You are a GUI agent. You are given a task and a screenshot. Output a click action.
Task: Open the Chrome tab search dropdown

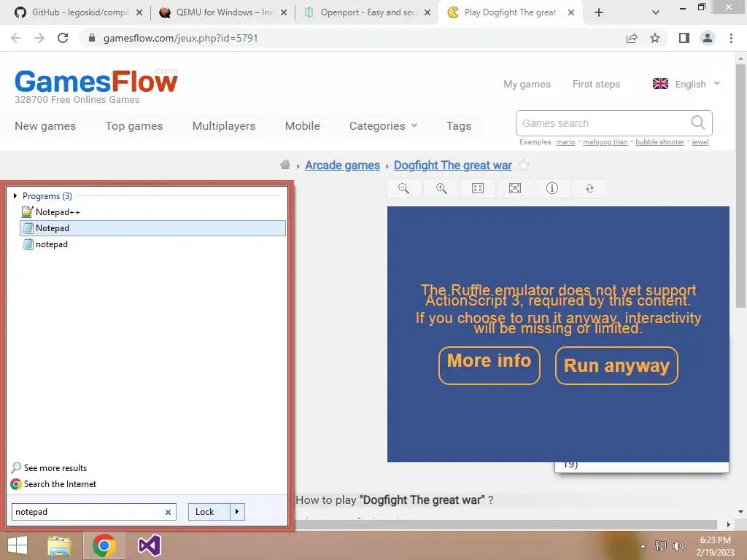coord(656,12)
